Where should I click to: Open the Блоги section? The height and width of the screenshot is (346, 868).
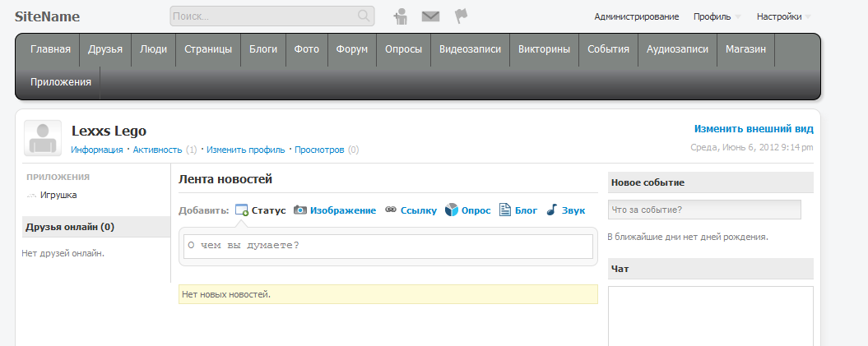coord(263,49)
